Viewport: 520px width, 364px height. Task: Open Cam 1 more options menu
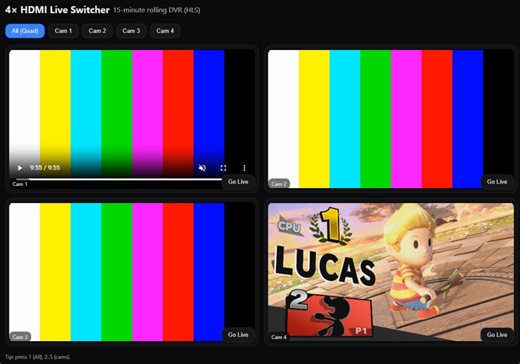coord(244,168)
